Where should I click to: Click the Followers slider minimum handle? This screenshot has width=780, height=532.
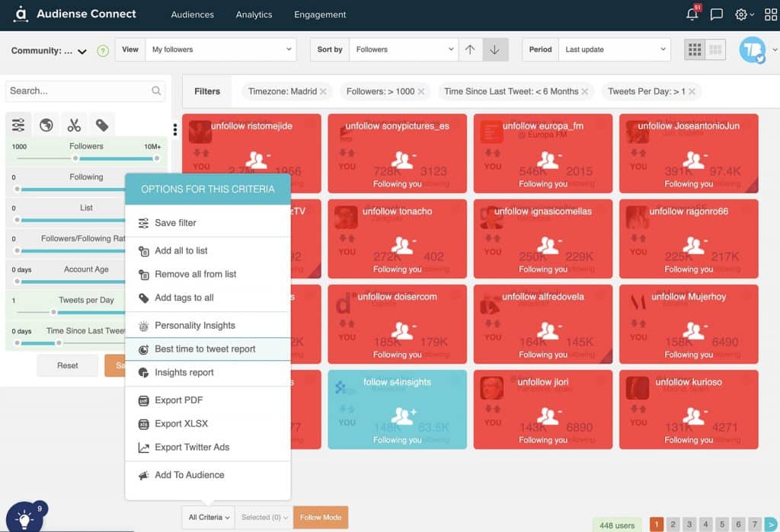click(x=75, y=158)
